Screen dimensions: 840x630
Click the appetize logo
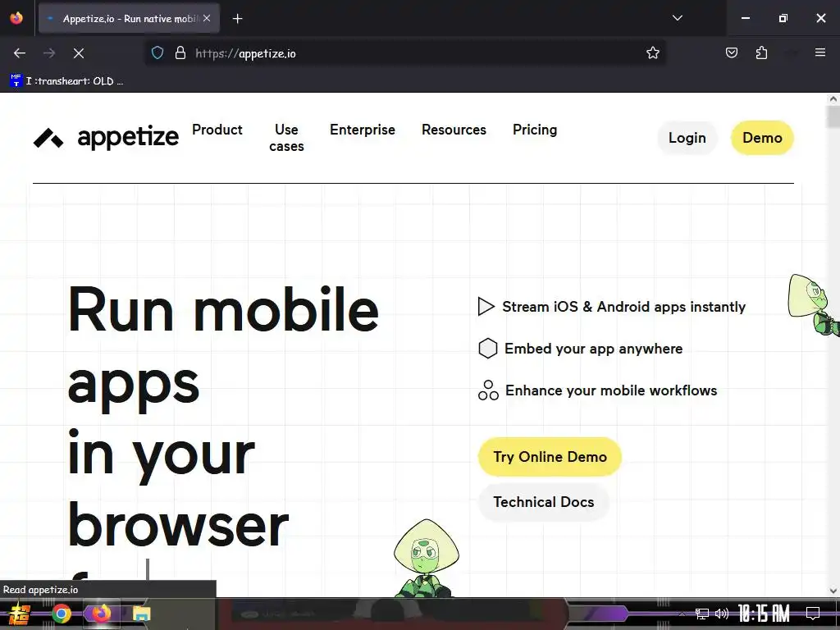(x=106, y=138)
